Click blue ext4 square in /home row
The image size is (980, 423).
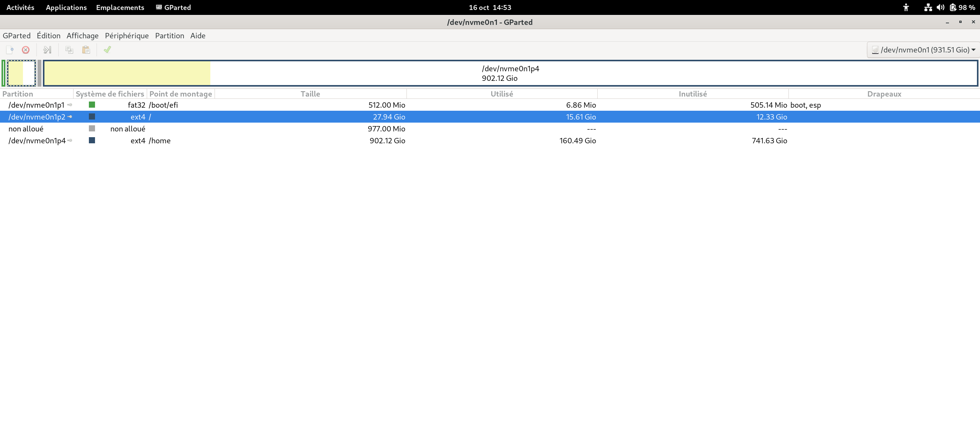[92, 140]
